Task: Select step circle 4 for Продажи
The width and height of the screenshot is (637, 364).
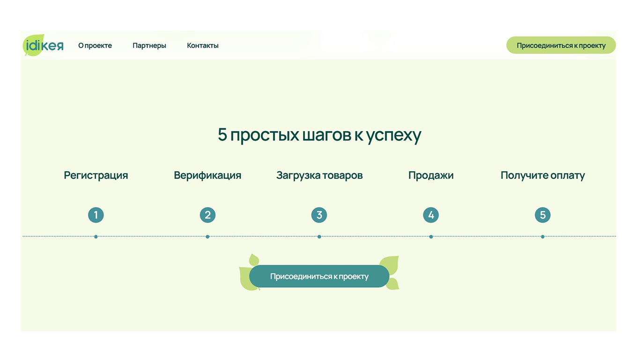Action: (431, 215)
